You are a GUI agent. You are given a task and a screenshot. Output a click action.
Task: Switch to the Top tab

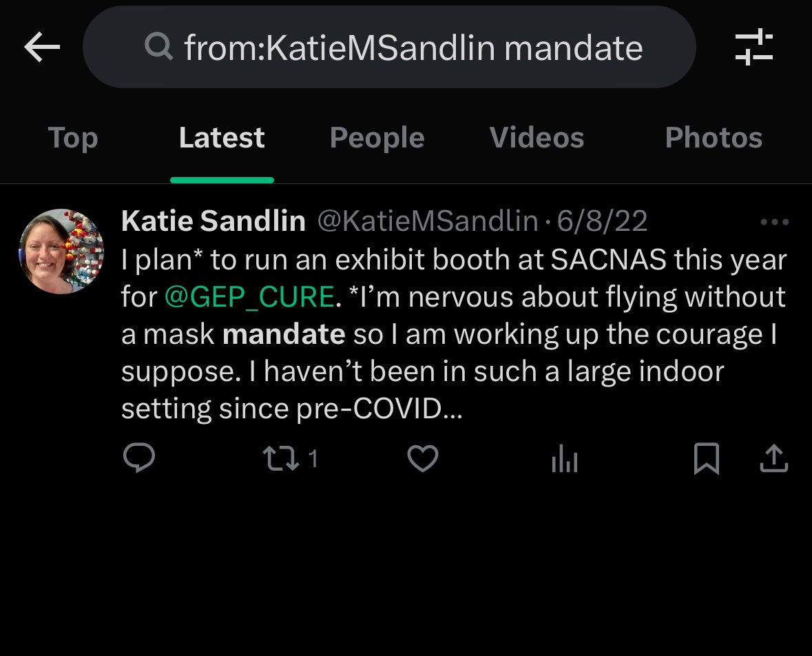(x=73, y=138)
